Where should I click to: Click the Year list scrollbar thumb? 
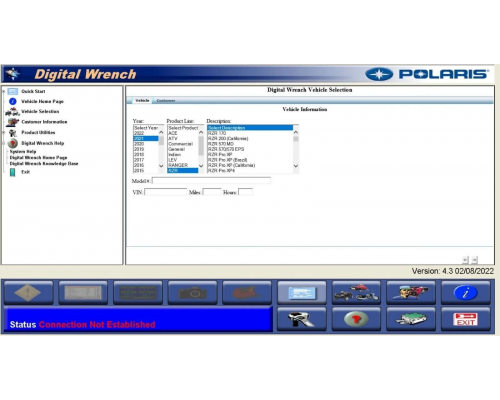[x=161, y=140]
